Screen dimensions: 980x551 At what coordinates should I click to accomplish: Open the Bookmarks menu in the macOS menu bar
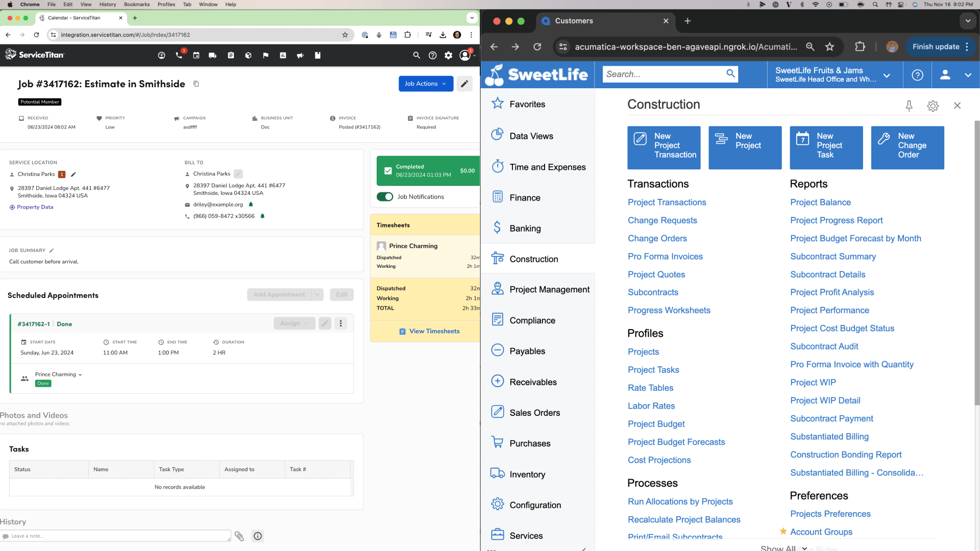[137, 4]
